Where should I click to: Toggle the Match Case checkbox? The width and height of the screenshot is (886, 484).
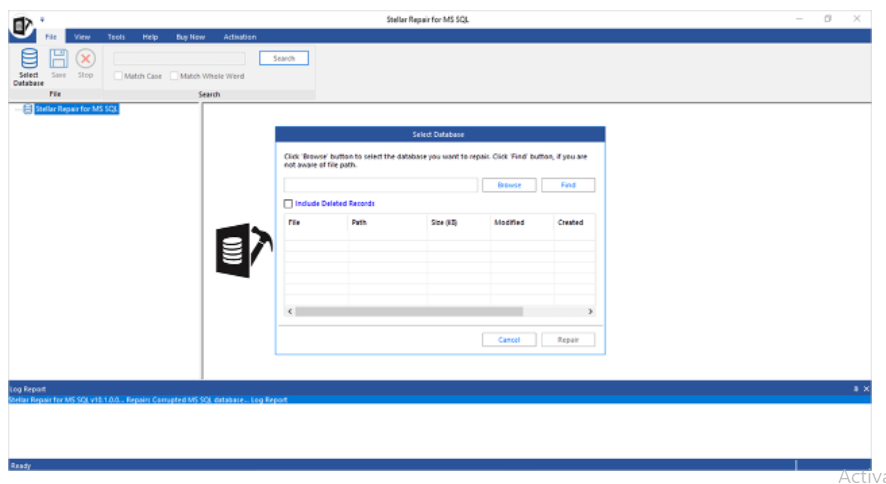pyautogui.click(x=118, y=76)
